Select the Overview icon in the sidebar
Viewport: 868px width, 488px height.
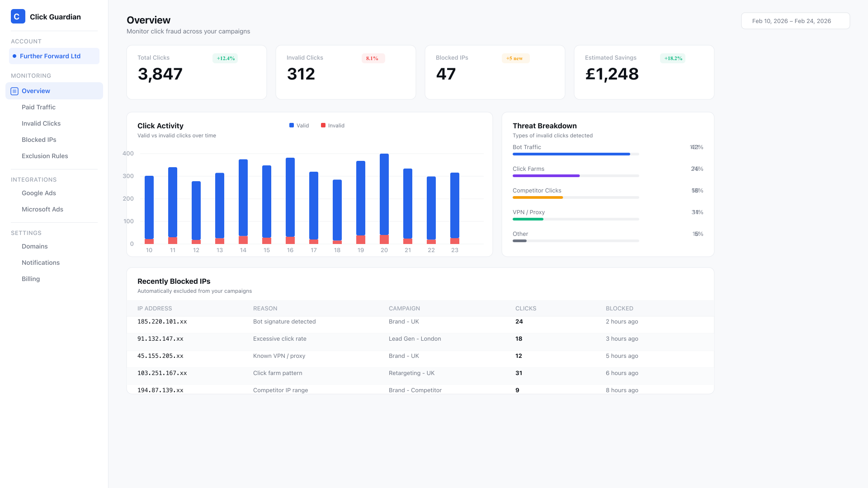coord(14,91)
